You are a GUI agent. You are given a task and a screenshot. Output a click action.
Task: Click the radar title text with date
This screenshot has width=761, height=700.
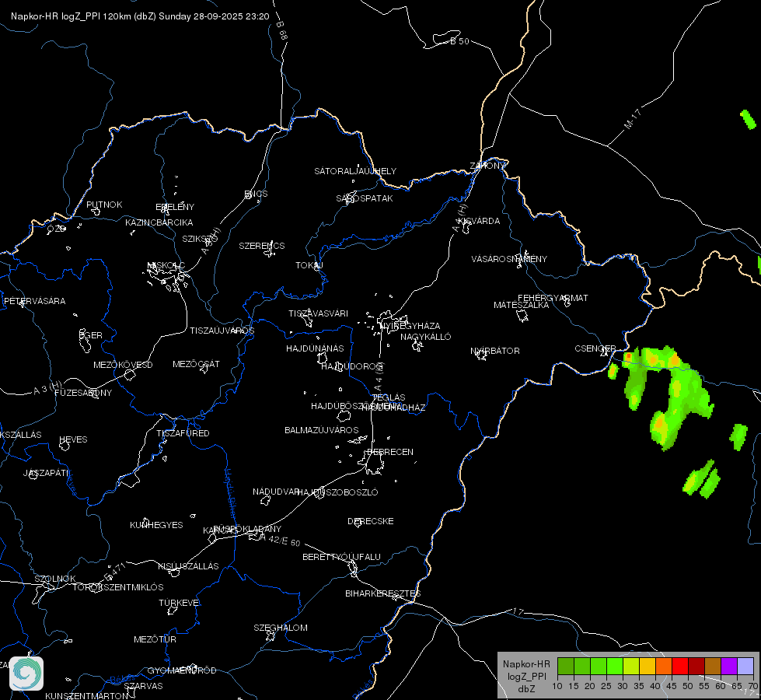pos(140,16)
